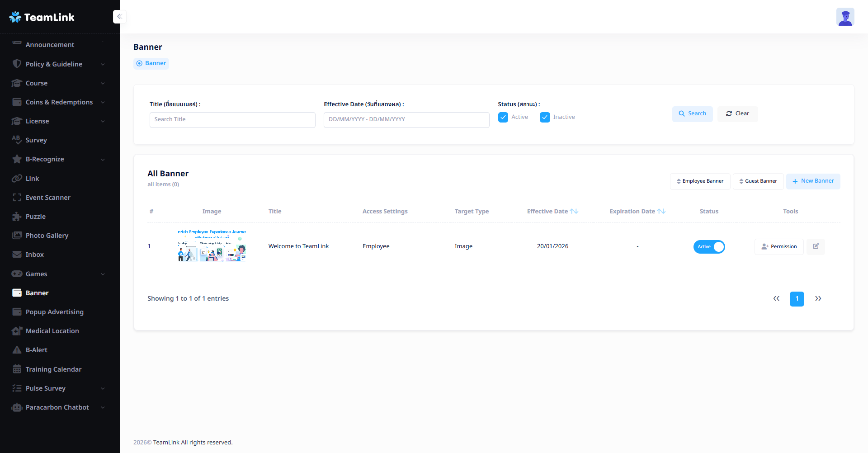Go to the previous page arrow
The width and height of the screenshot is (868, 453).
tap(776, 298)
